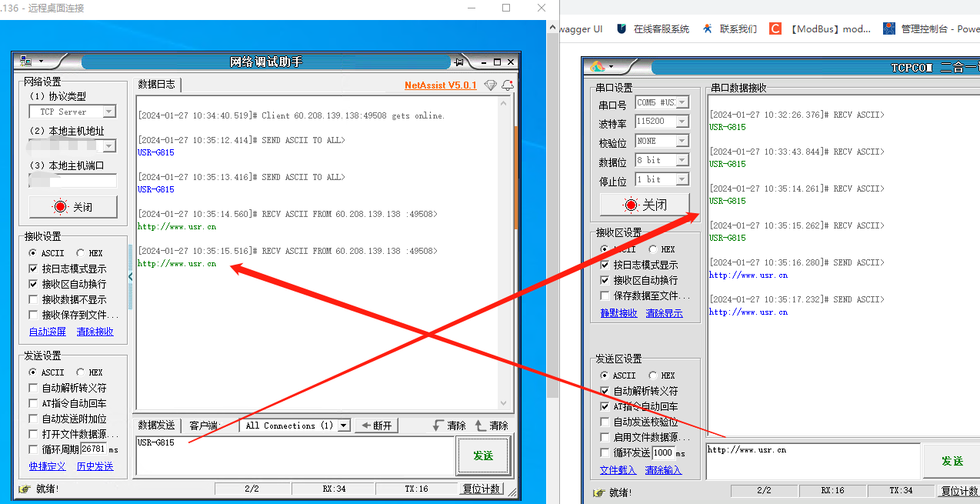Click the bell notification icon in NetAssist
Screen dimensions: 980x504
pos(508,85)
